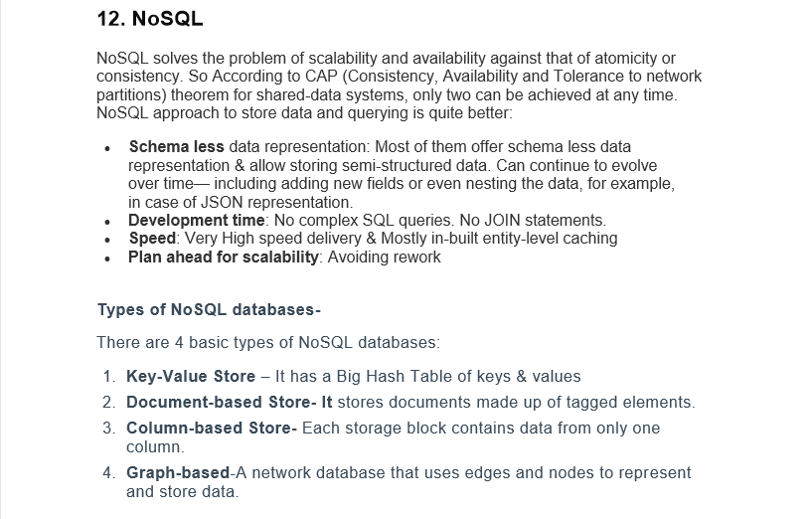Image resolution: width=812 pixels, height=519 pixels.
Task: Click the bold "Schema less" term
Action: 175,146
